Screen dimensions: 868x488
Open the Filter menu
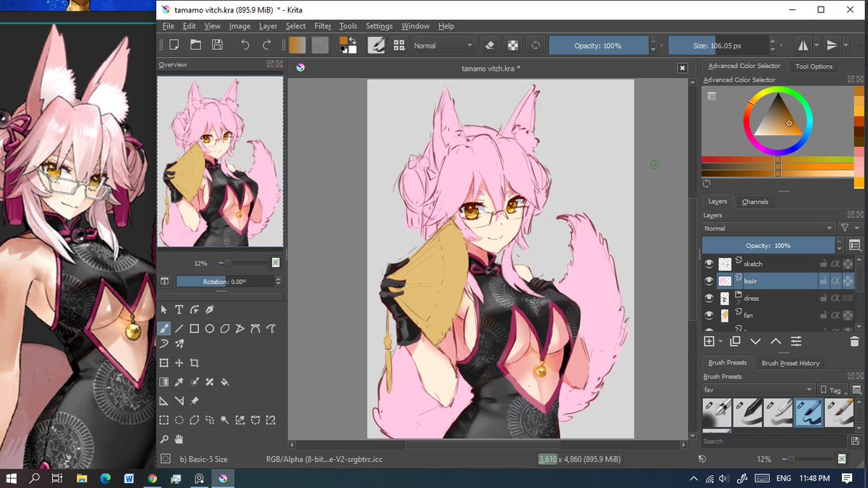(323, 26)
